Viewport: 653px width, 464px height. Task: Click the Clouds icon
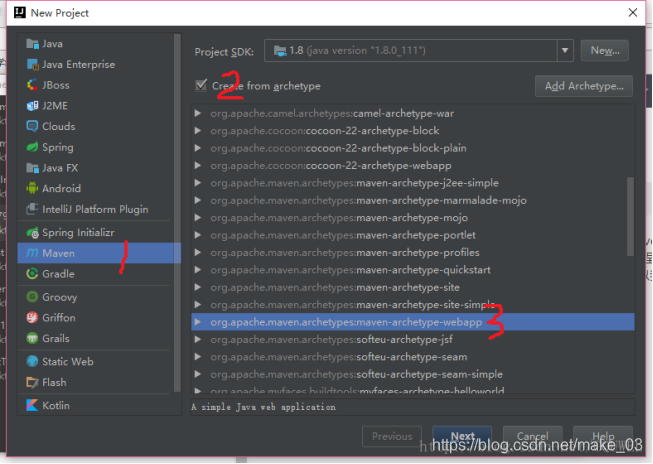[32, 126]
